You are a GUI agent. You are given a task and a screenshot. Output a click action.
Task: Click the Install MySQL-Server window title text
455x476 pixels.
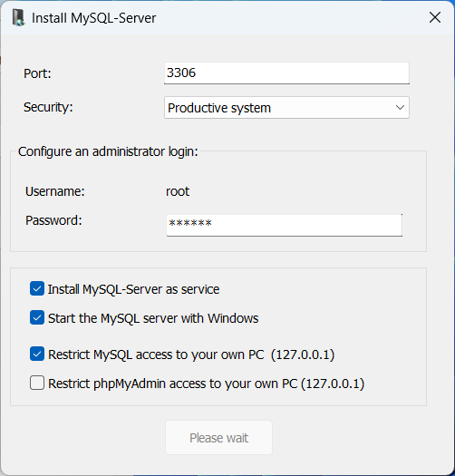(93, 18)
